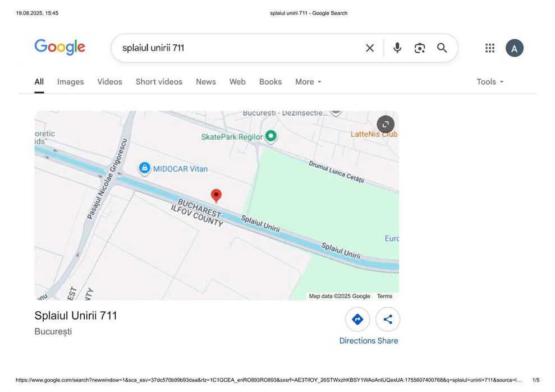This screenshot has height=392, width=555.
Task: Open the account avatar labeled A
Action: coord(514,48)
